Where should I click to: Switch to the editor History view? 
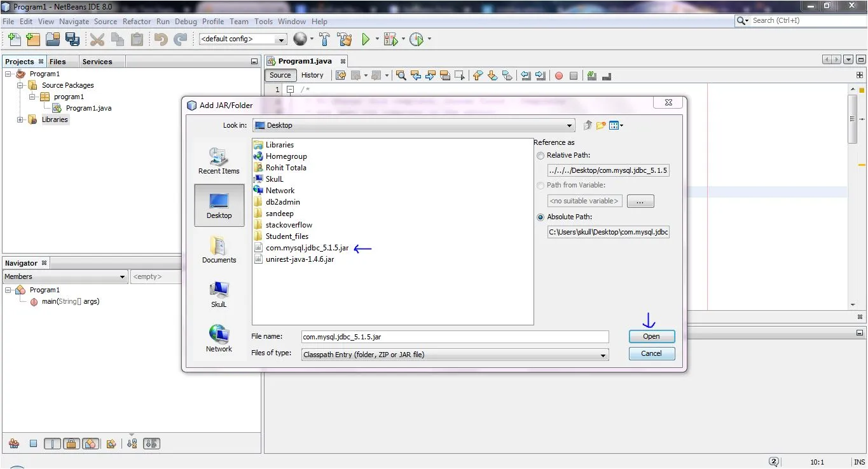pyautogui.click(x=312, y=75)
